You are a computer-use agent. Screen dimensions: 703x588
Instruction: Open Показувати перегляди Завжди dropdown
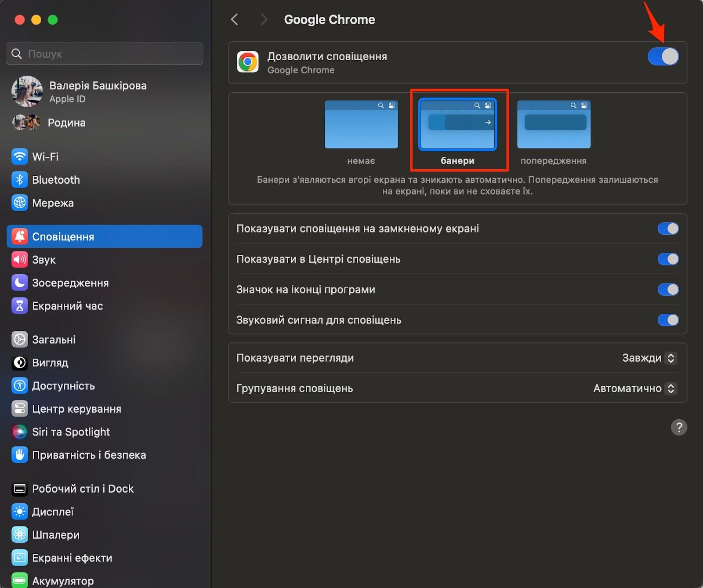(x=649, y=358)
